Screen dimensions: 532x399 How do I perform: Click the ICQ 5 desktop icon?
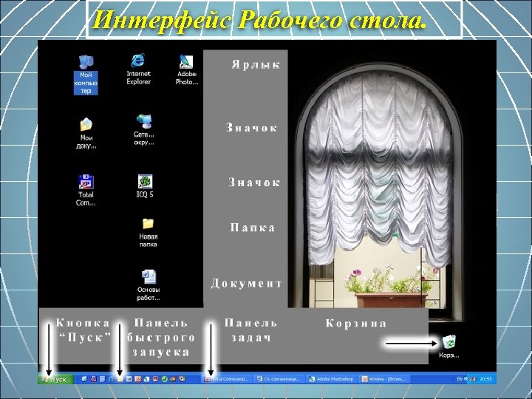pos(145,186)
